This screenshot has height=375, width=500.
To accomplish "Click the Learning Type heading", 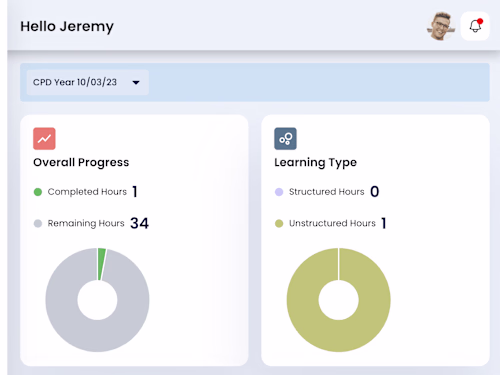I will click(x=315, y=162).
